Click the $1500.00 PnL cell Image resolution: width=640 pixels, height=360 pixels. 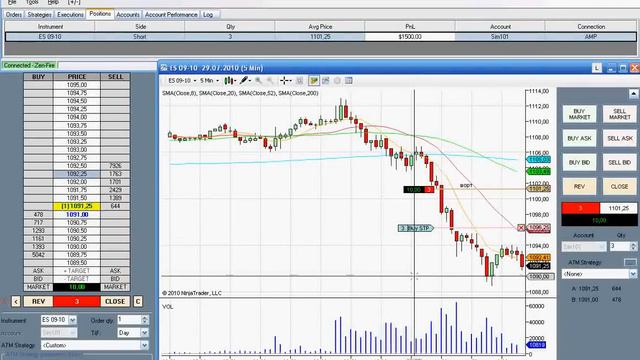point(410,37)
